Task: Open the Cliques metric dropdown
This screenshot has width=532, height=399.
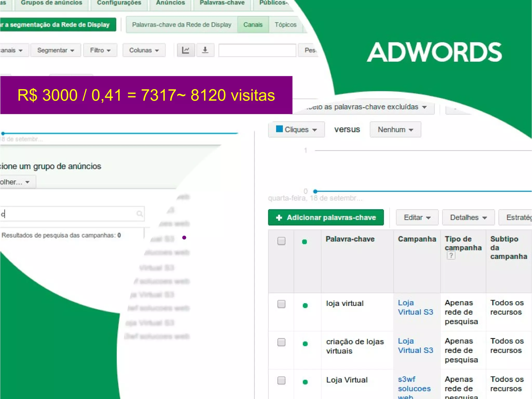Action: [296, 129]
